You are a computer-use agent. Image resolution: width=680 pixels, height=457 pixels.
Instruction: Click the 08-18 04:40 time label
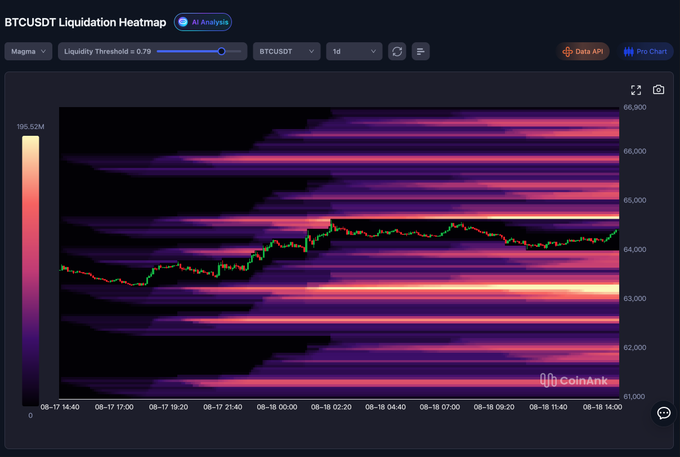(385, 407)
